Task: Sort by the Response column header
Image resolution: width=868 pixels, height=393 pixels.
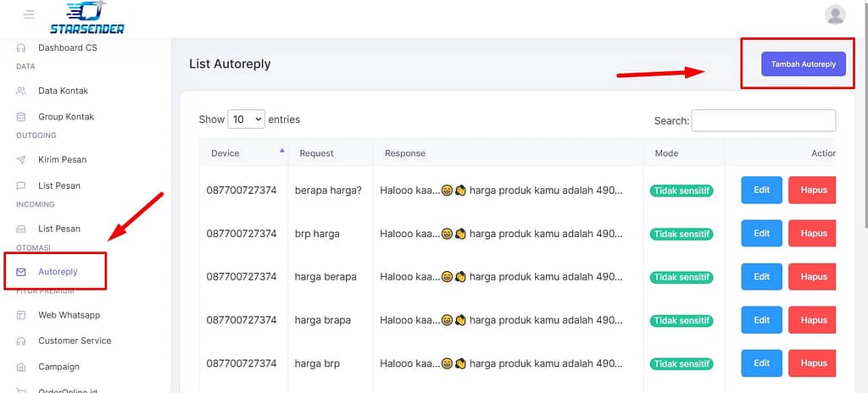Action: pos(509,152)
